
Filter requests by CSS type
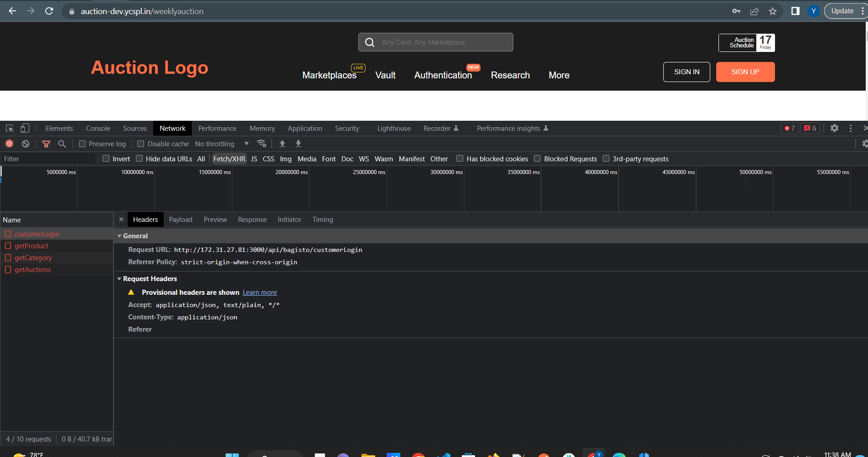pyautogui.click(x=269, y=159)
